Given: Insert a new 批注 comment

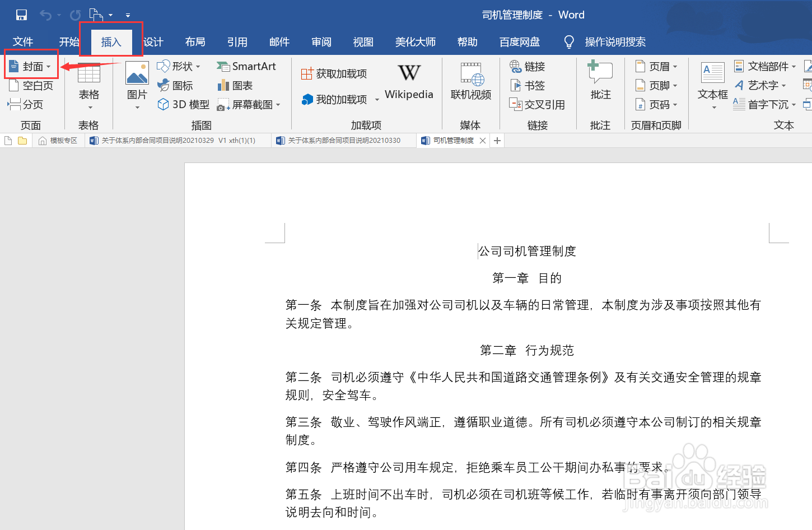Looking at the screenshot, I should 600,78.
